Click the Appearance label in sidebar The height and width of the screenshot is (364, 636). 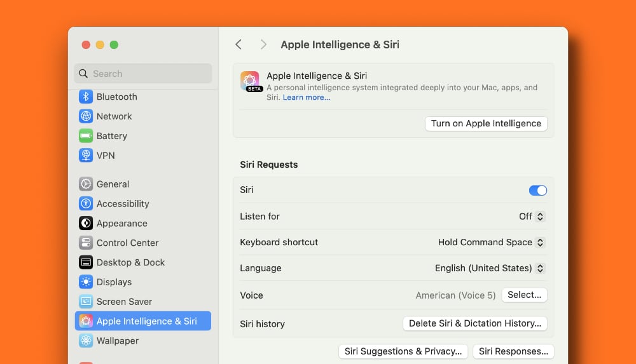pos(121,224)
